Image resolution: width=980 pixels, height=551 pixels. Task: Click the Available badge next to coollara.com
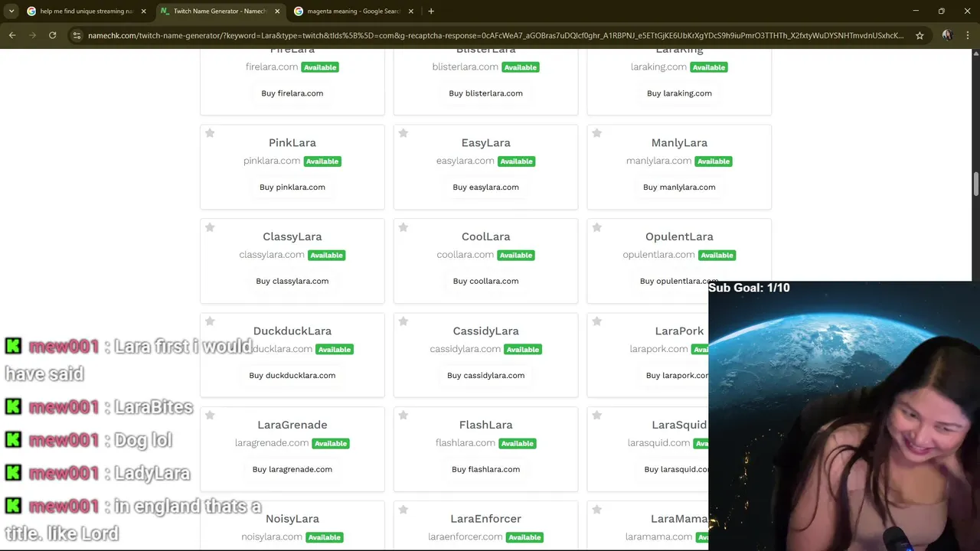[516, 256]
